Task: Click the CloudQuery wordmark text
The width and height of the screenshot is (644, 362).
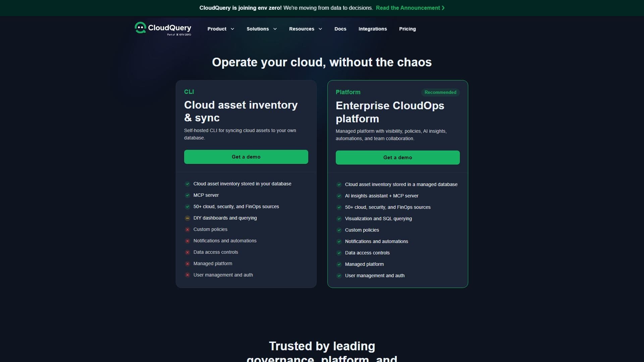Action: (170, 28)
